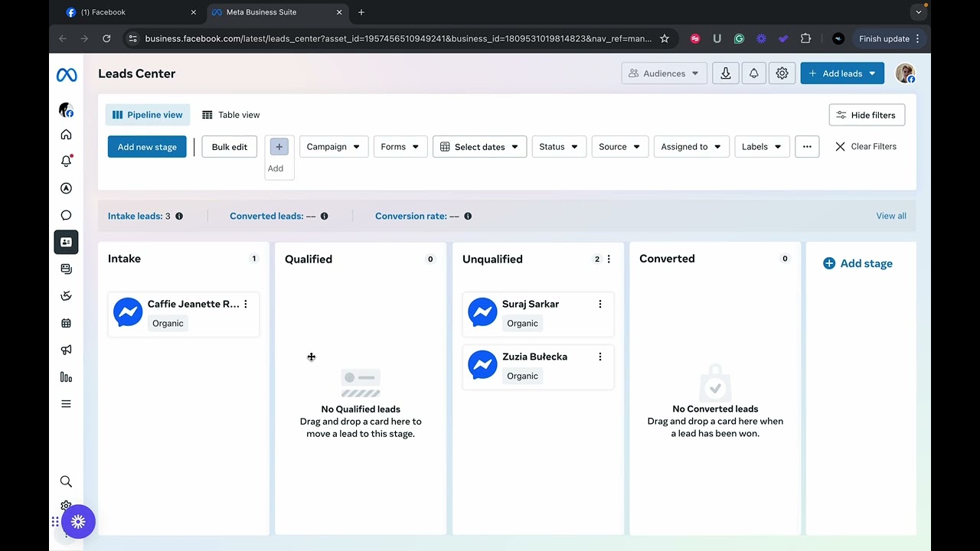Open the Search magnifier in the sidebar
The width and height of the screenshot is (980, 551).
pyautogui.click(x=66, y=481)
